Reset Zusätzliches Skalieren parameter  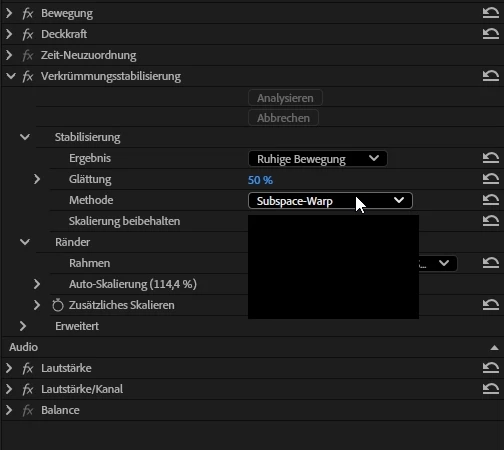pyautogui.click(x=491, y=305)
